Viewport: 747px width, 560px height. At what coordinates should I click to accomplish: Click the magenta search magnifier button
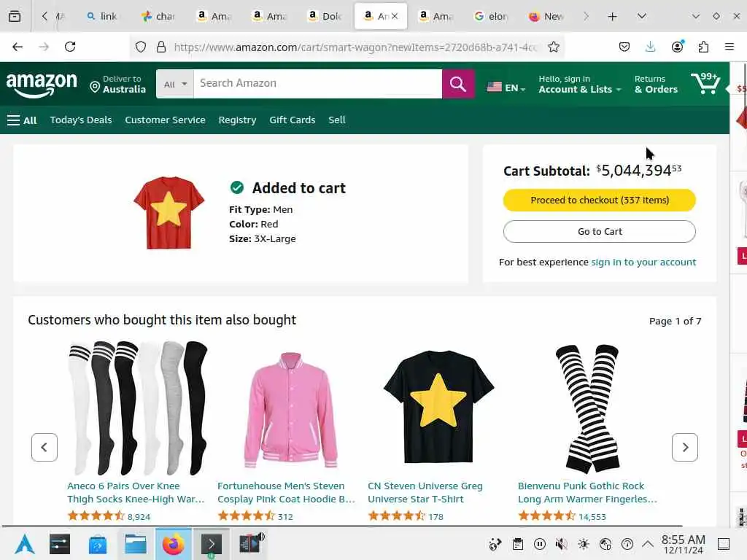click(x=458, y=84)
